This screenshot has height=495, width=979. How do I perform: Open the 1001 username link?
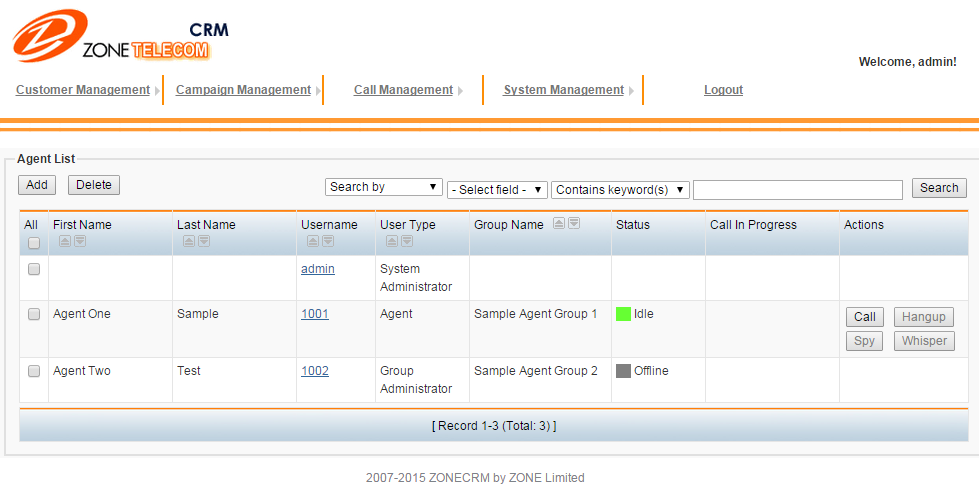315,314
